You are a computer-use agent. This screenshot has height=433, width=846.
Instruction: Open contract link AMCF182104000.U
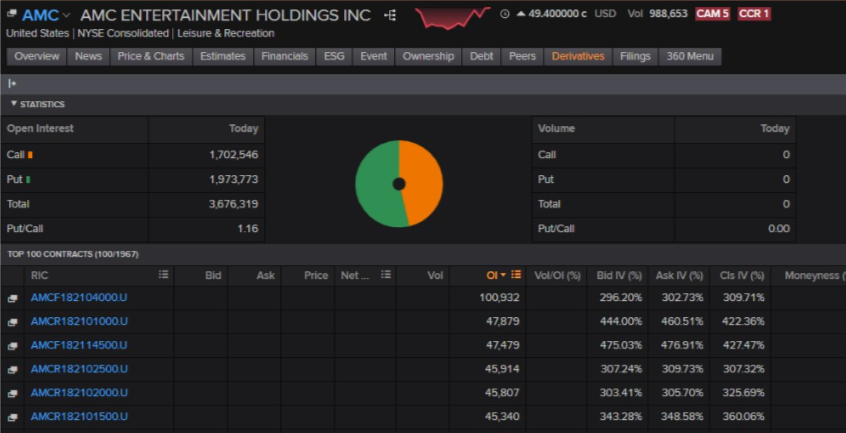pos(79,298)
